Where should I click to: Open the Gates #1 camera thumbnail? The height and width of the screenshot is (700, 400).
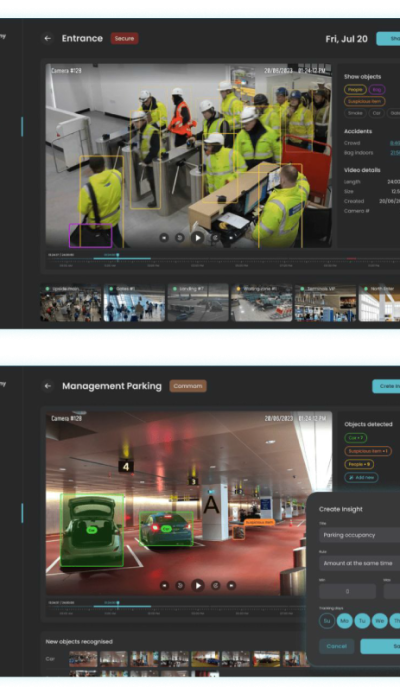pyautogui.click(x=134, y=302)
